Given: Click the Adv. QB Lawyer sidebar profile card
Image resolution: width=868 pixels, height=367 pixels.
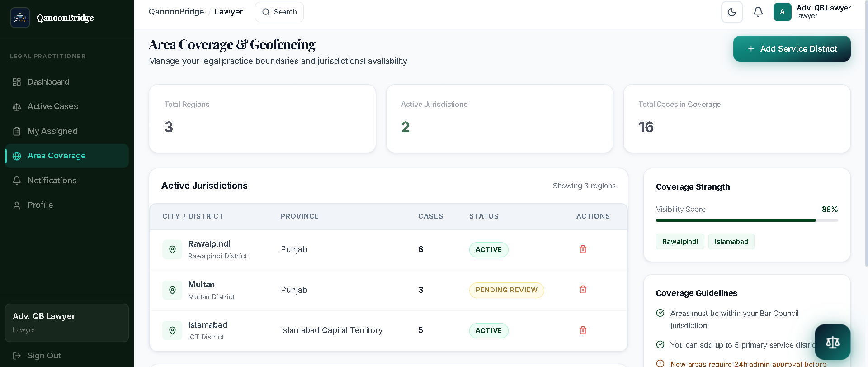Looking at the screenshot, I should point(67,323).
